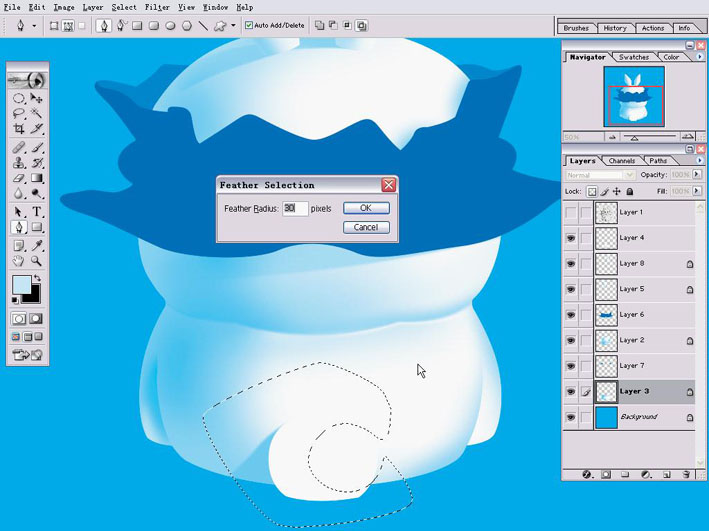This screenshot has height=531, width=709.
Task: Select the Lasso tool
Action: click(19, 113)
